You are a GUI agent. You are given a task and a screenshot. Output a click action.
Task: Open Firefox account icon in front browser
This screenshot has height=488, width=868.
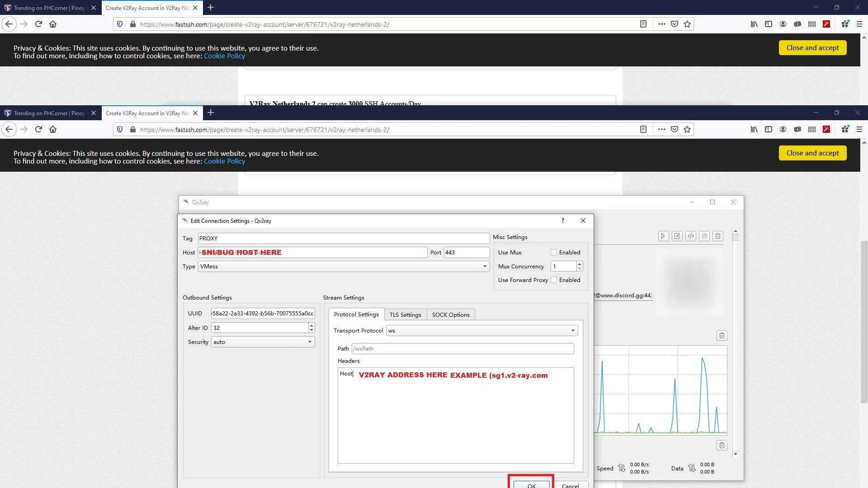click(x=783, y=130)
